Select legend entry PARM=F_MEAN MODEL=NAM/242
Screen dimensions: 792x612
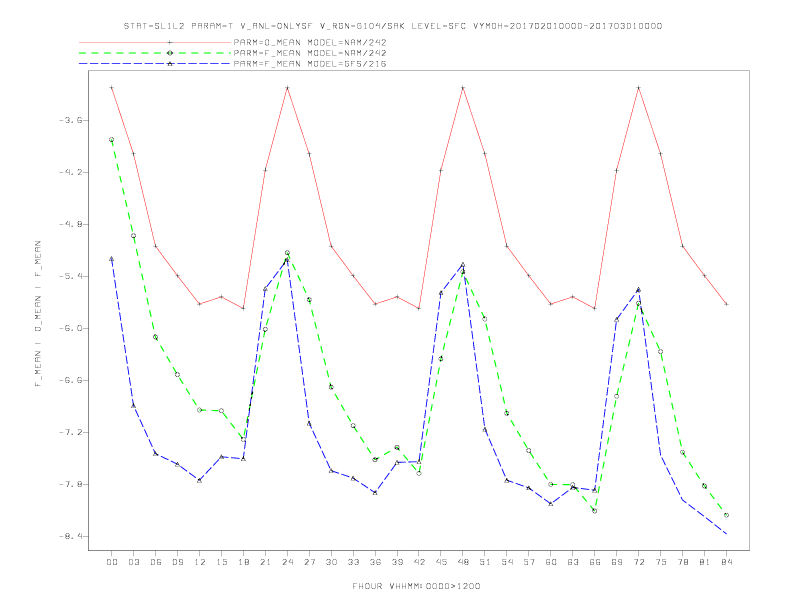(310, 53)
